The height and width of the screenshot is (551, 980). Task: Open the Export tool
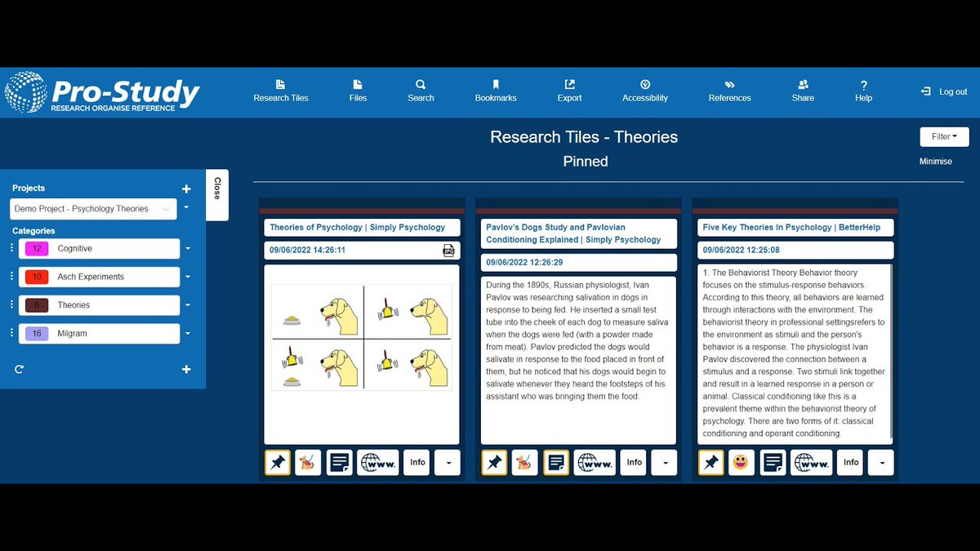(568, 91)
